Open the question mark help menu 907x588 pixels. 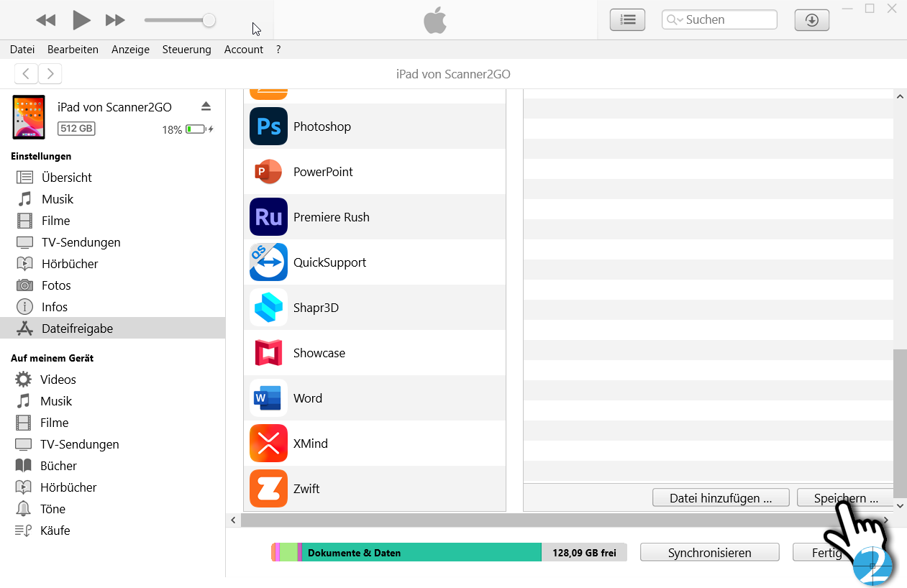click(278, 50)
